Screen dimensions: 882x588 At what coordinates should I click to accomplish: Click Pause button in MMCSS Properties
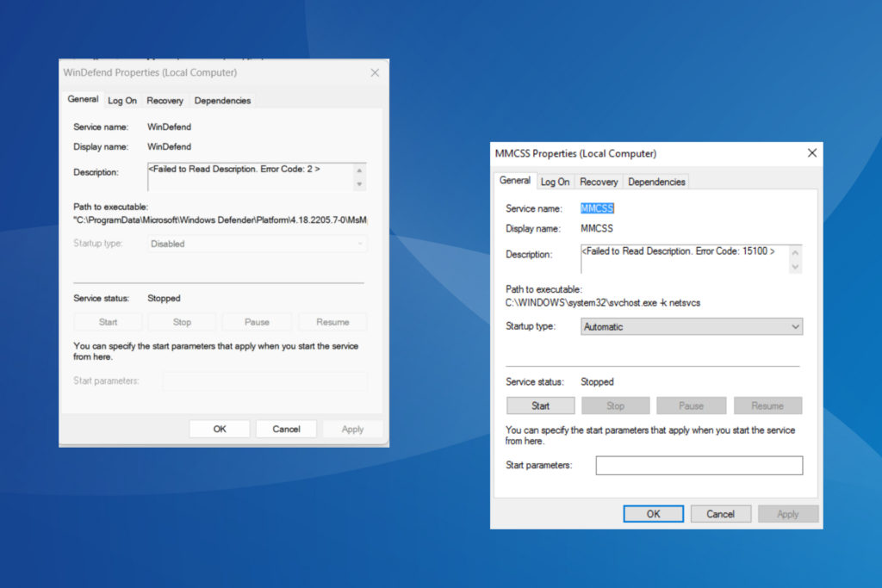click(x=692, y=405)
